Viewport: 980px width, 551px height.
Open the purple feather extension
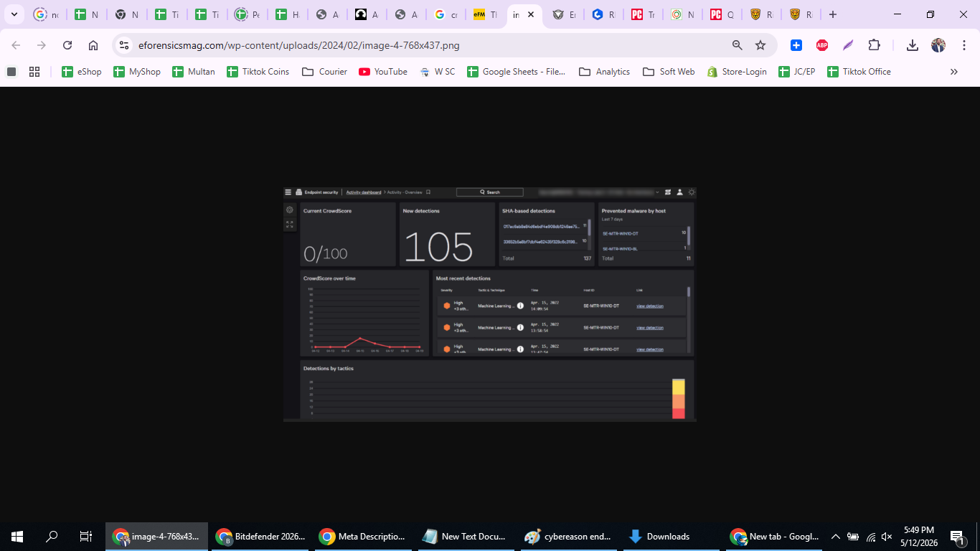(x=848, y=45)
